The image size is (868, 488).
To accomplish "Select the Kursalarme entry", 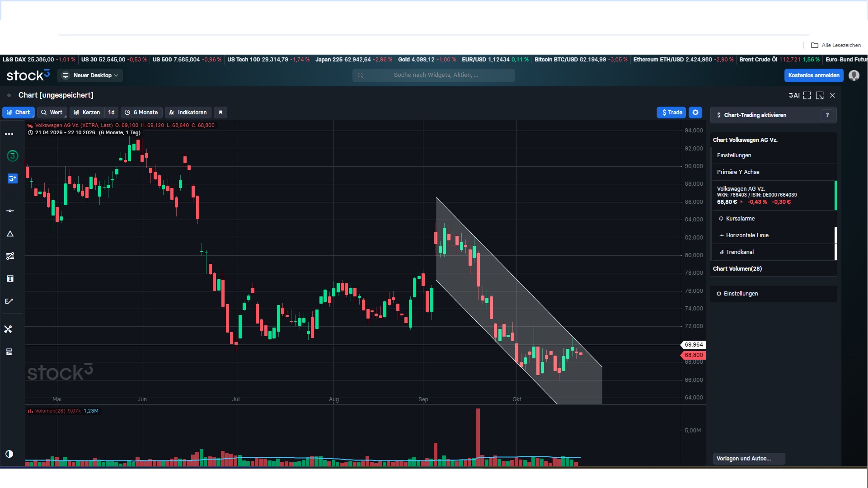I will (773, 219).
